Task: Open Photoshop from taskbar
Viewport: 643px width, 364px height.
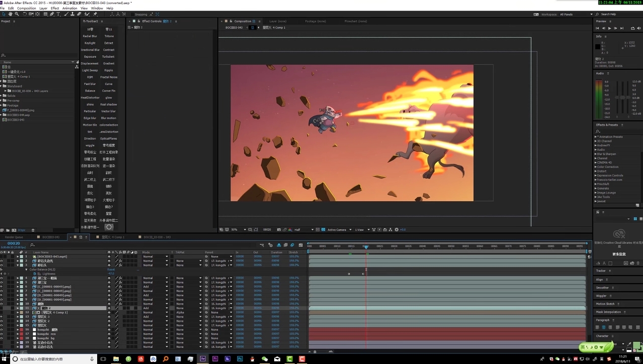Action: coord(240,359)
